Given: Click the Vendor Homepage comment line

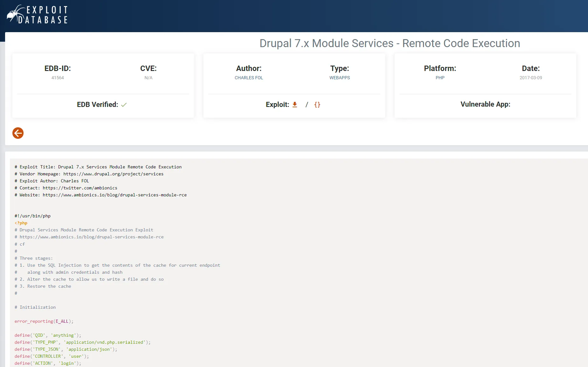Looking at the screenshot, I should pyautogui.click(x=89, y=174).
